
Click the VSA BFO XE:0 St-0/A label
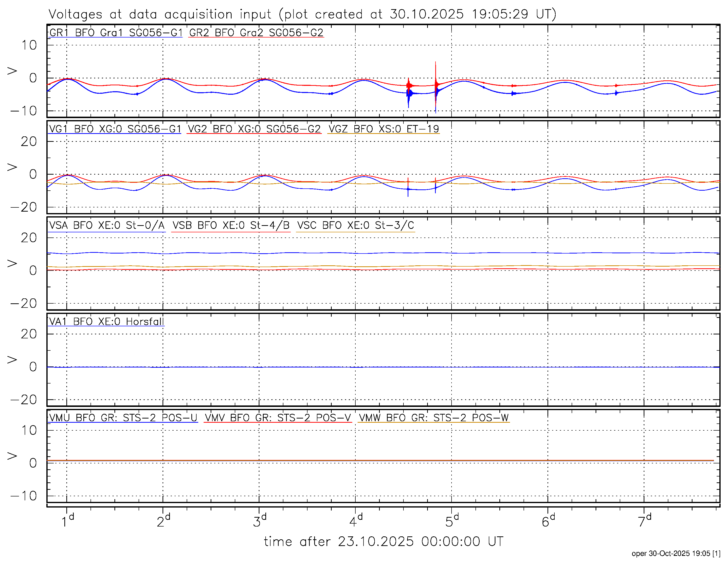[x=107, y=225]
